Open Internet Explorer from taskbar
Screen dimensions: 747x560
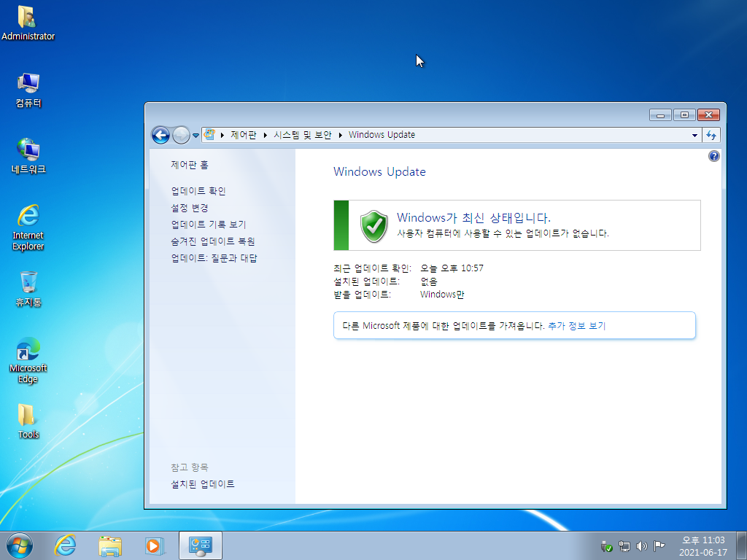click(65, 545)
